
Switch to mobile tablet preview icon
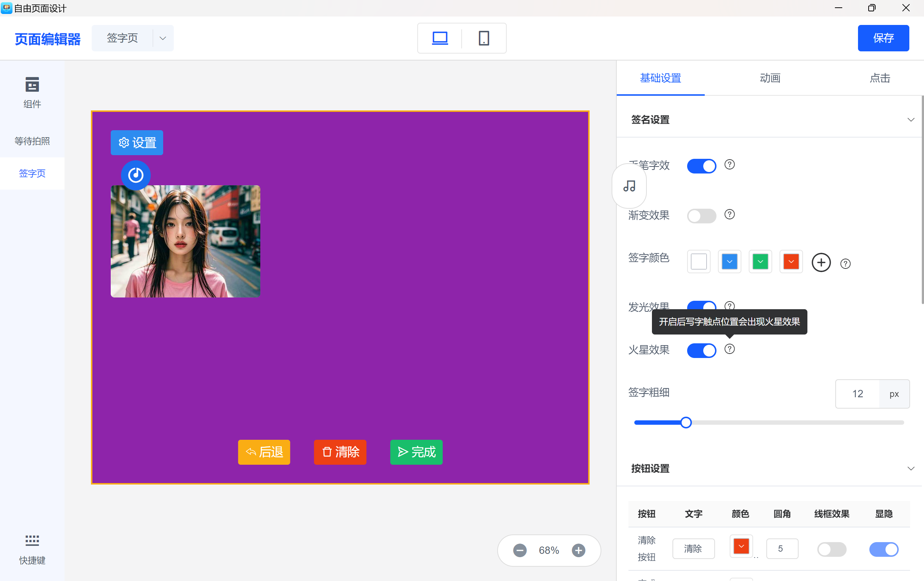(484, 38)
